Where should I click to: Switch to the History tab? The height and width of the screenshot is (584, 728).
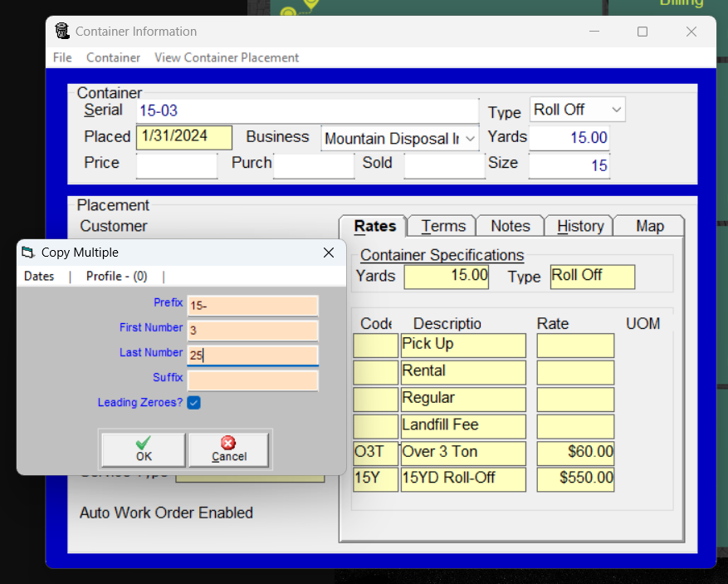[580, 226]
